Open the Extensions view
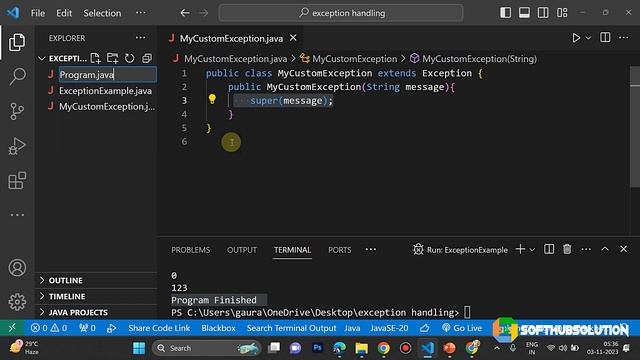The height and width of the screenshot is (360, 640). point(17,180)
